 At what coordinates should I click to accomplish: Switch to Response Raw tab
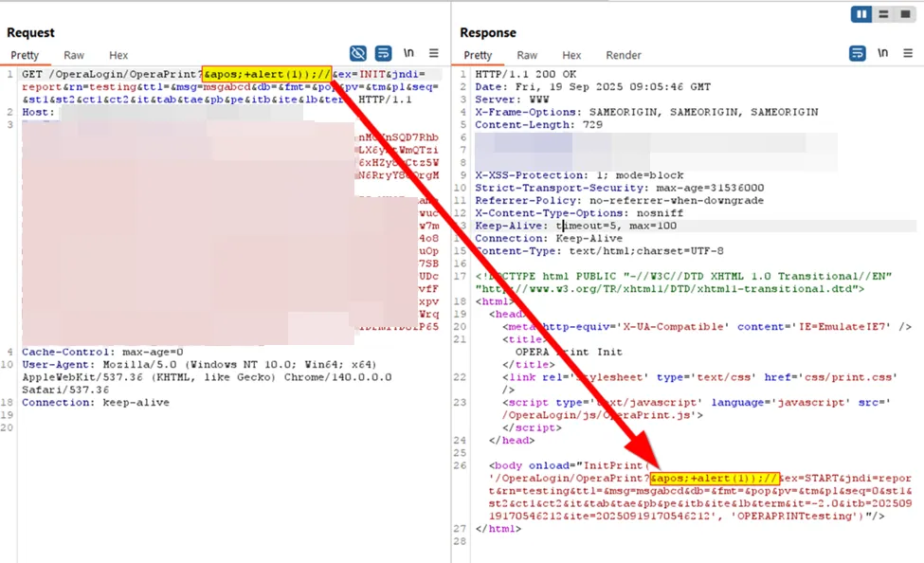(x=527, y=56)
